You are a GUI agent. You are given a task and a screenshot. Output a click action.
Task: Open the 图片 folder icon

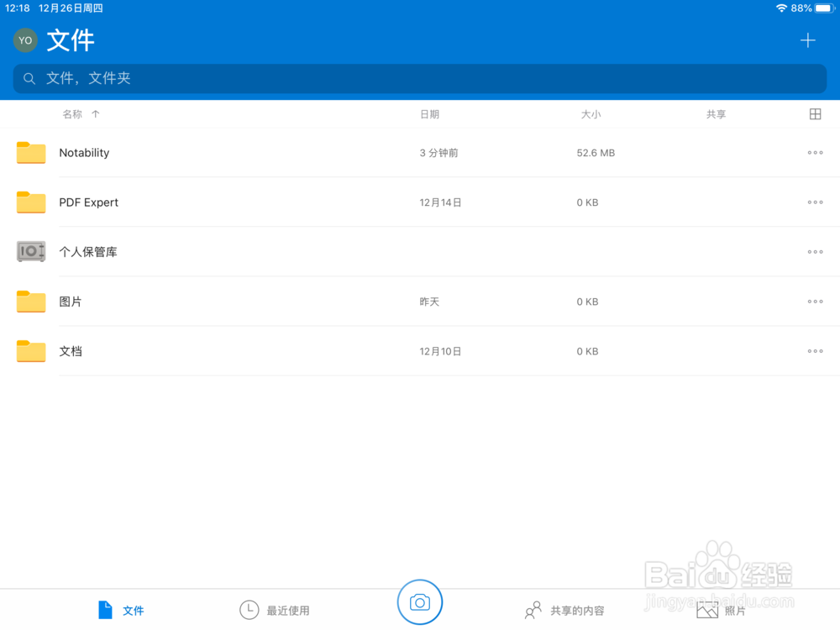point(31,302)
